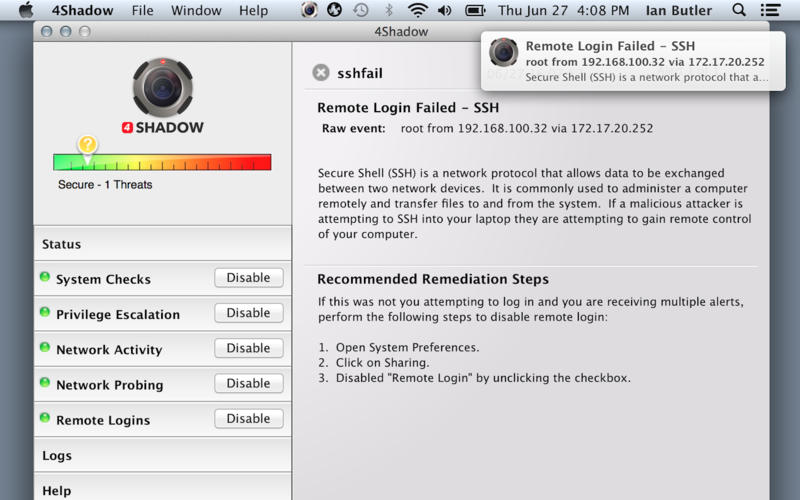Click the volume speaker icon
The height and width of the screenshot is (500, 800).
tap(444, 11)
